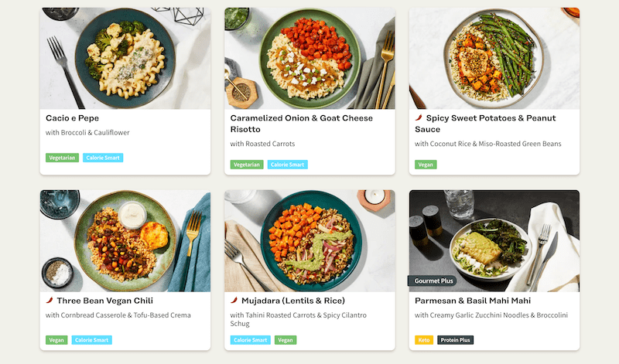Open the Parmesan & Basil Mahi Mahi title link
Screen dimensions: 619x364
(473, 301)
